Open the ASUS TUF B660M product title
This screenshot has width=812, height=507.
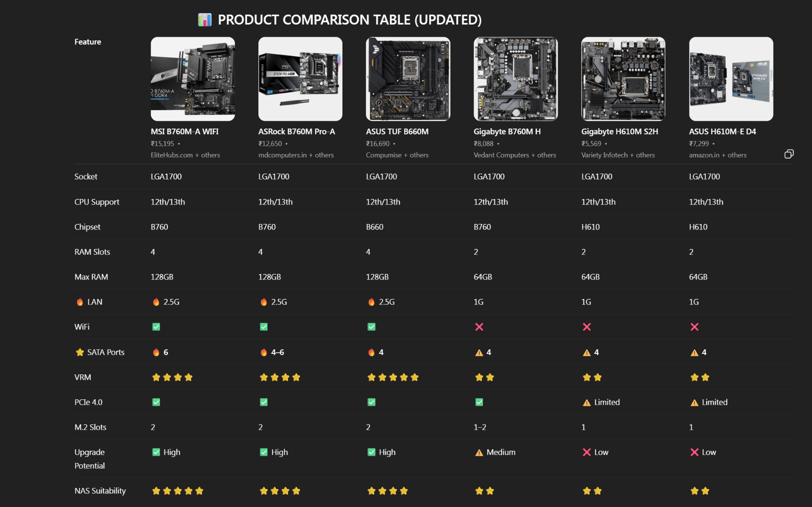pyautogui.click(x=397, y=131)
